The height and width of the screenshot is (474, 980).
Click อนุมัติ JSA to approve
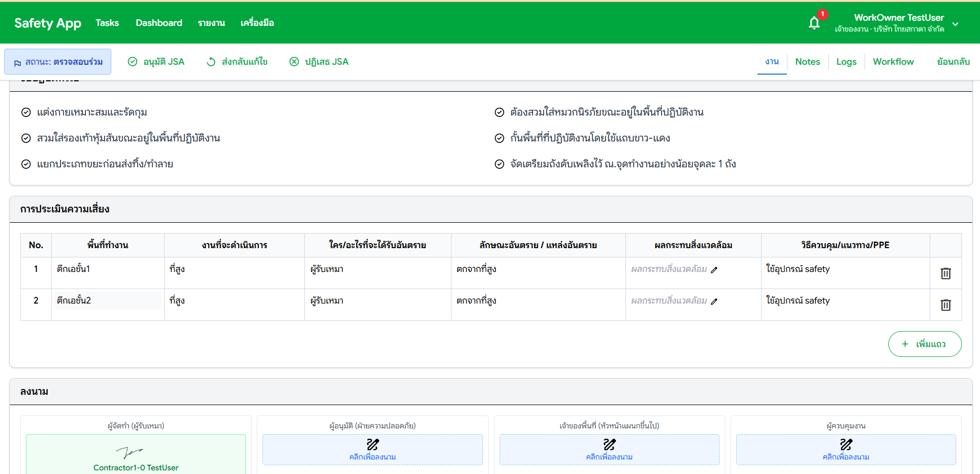point(156,61)
